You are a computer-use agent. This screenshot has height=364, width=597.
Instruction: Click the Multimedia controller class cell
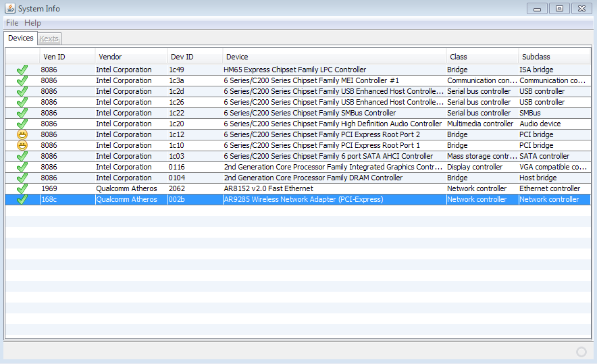(482, 124)
